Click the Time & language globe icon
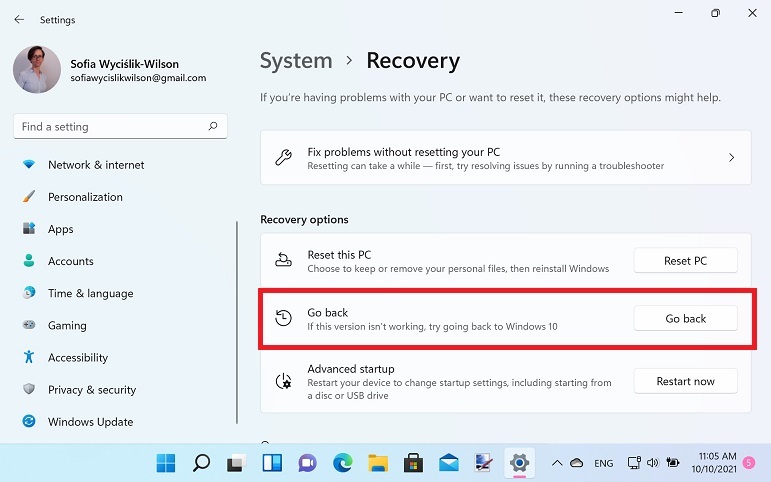The width and height of the screenshot is (771, 482). tap(29, 293)
